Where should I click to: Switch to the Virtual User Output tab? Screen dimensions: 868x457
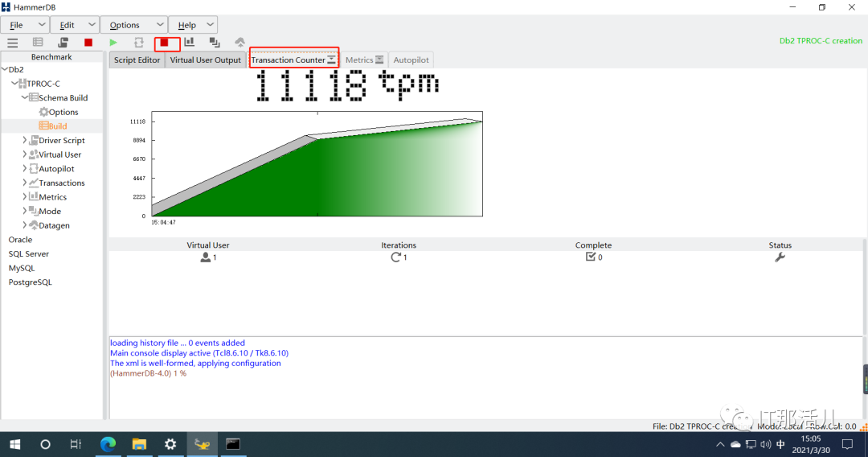206,60
